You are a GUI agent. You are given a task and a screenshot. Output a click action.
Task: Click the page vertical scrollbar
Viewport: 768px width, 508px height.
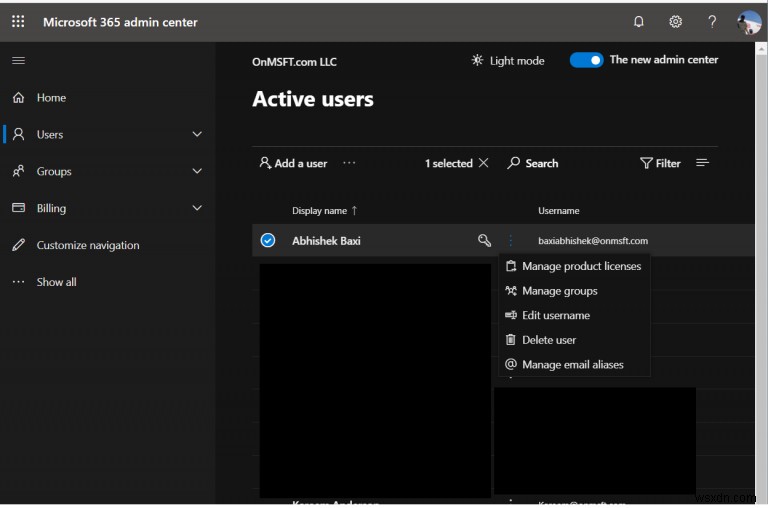pos(761,274)
